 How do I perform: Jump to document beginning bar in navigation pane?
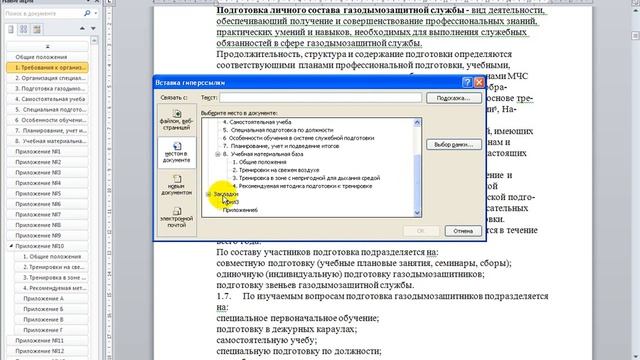47,46
